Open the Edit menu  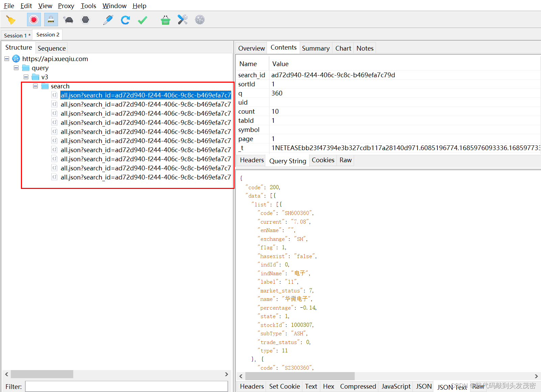click(x=26, y=6)
